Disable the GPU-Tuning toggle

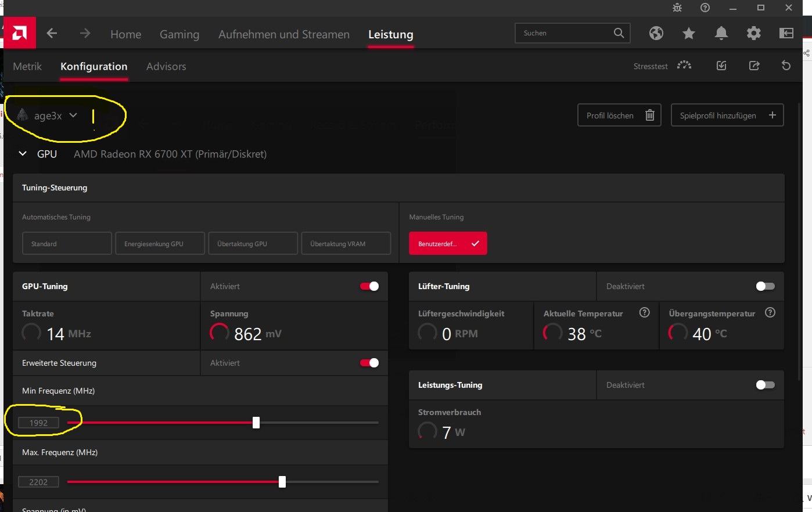click(369, 286)
